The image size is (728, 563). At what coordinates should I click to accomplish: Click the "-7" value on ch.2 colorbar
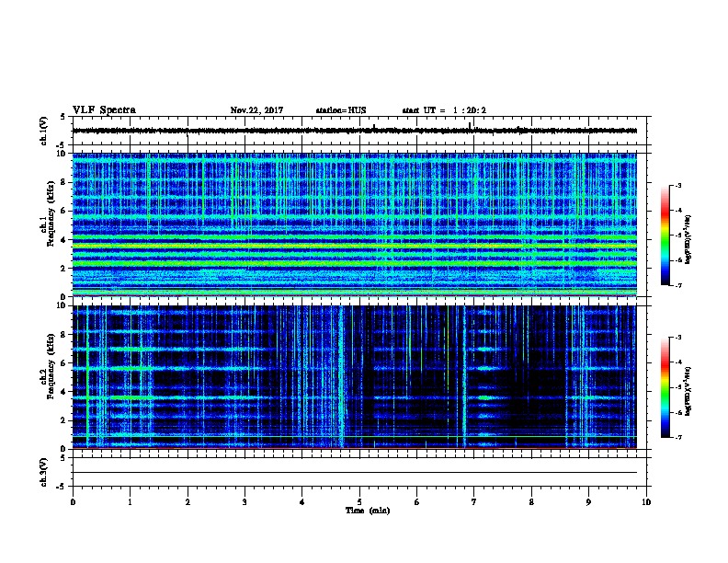[x=678, y=437]
